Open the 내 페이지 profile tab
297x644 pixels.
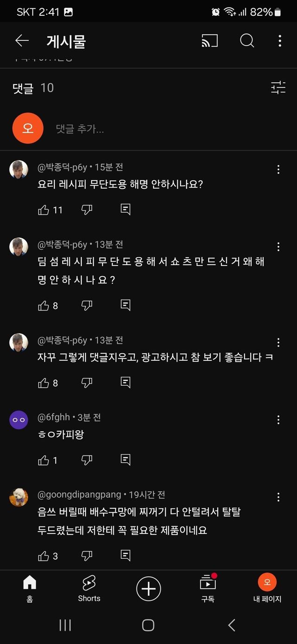(267, 588)
